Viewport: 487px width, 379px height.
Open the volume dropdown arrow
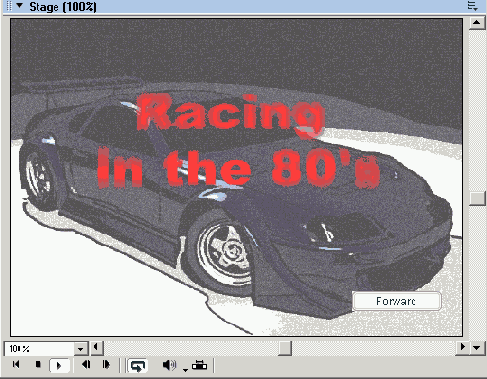185,370
